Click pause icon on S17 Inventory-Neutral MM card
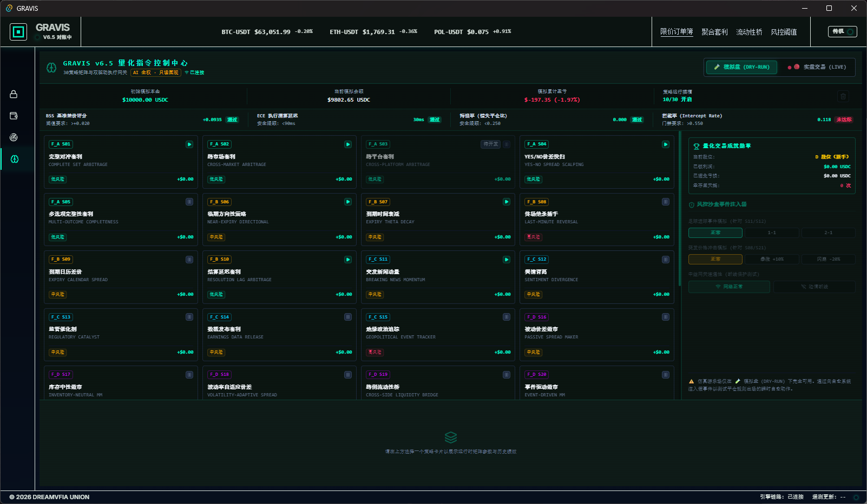This screenshot has height=504, width=867. 189,375
